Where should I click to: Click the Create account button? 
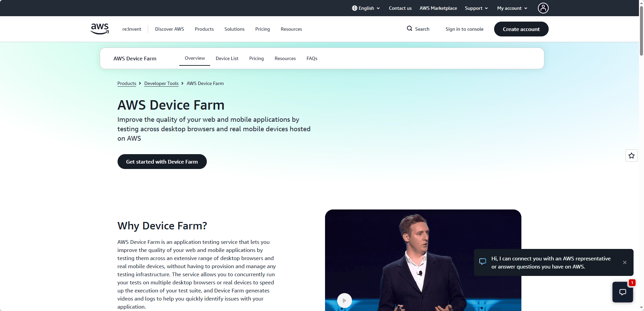521,29
